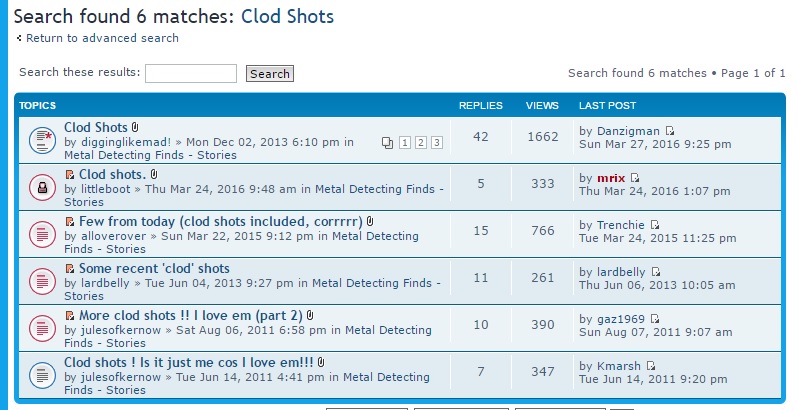View latest post icon next to Trenchie
This screenshot has width=798, height=410.
pos(655,225)
